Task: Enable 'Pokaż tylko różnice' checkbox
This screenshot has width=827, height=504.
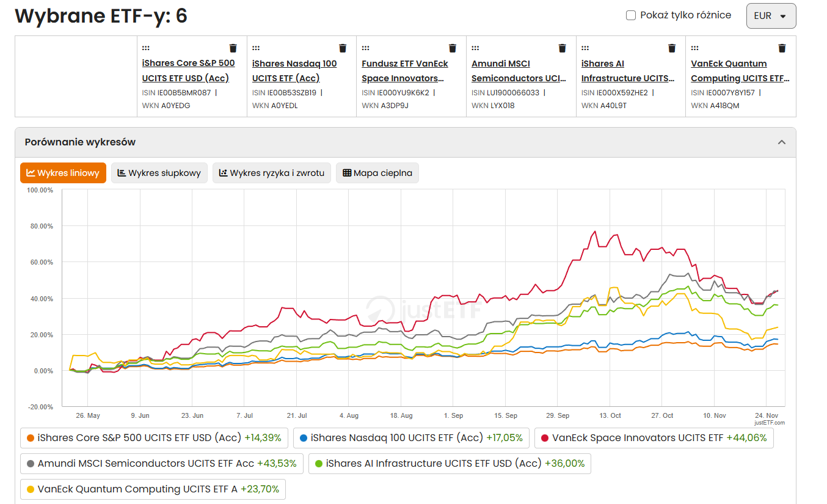Action: (631, 15)
